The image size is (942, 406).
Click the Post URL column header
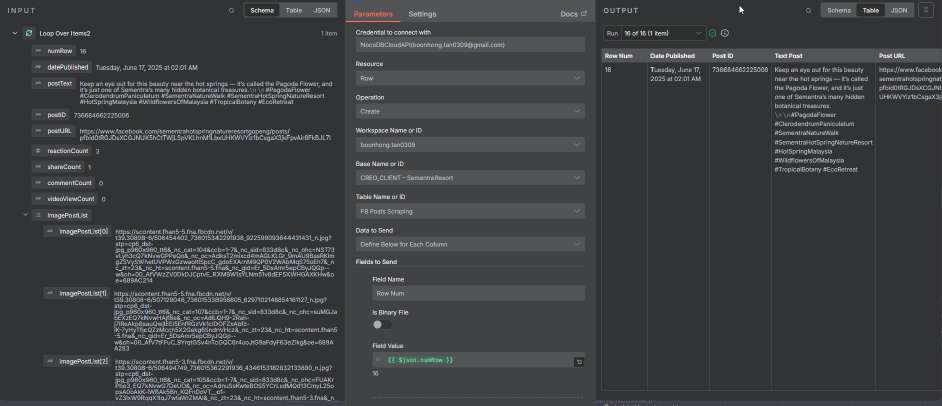(909, 56)
